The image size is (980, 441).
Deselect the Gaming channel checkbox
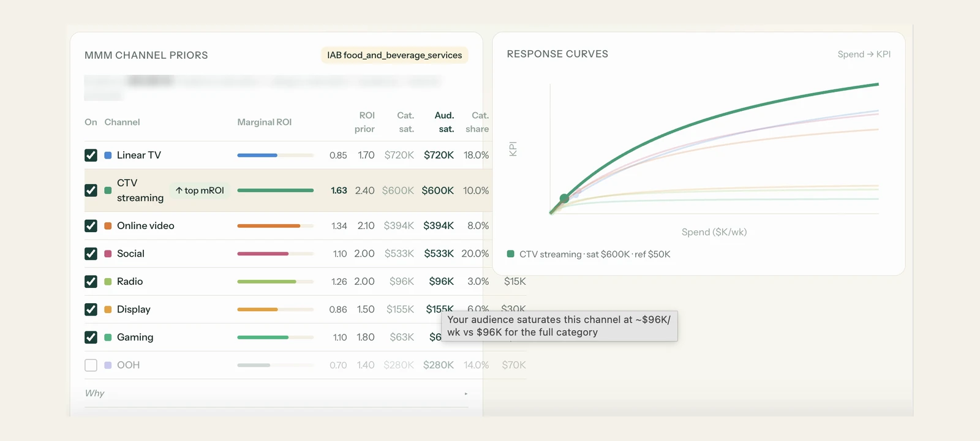(91, 337)
